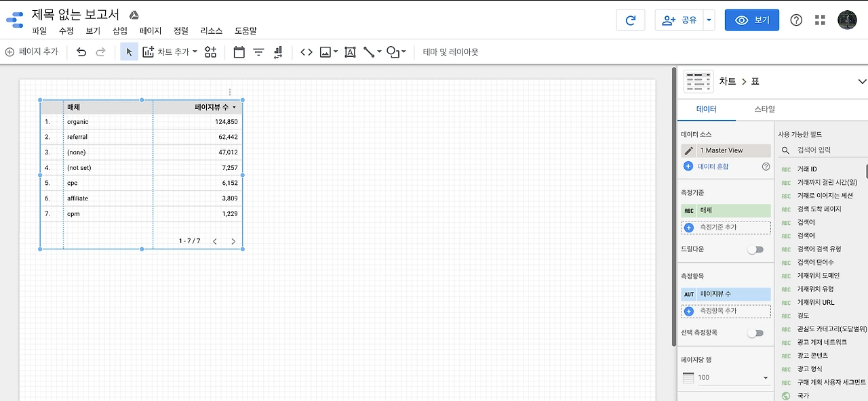Select the 1 Master View data source
This screenshot has height=401, width=868.
[726, 150]
